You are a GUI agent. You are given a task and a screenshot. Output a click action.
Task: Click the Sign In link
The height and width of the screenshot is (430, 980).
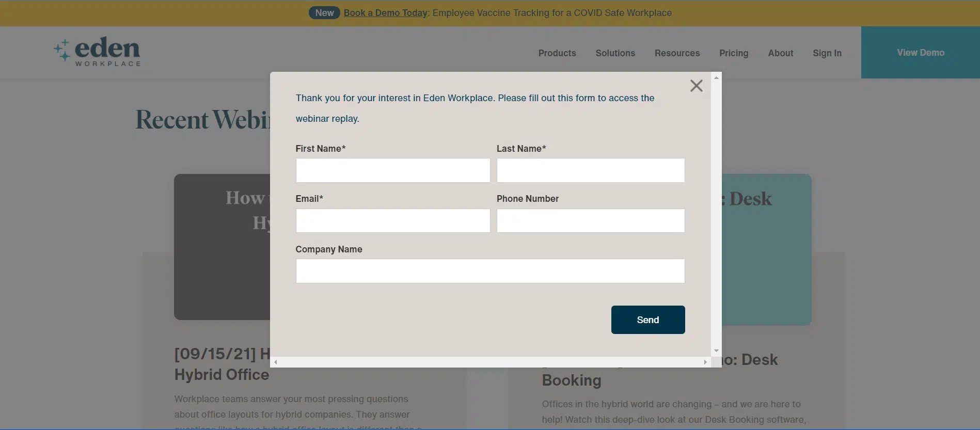click(x=827, y=53)
